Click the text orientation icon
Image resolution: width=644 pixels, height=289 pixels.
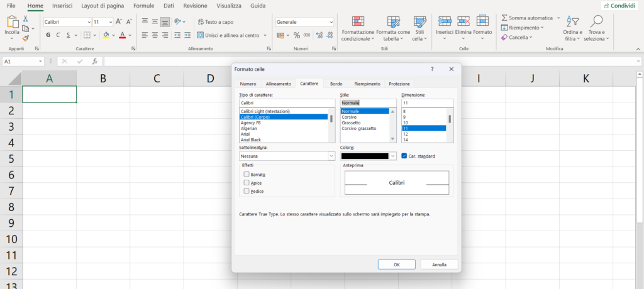pyautogui.click(x=177, y=22)
